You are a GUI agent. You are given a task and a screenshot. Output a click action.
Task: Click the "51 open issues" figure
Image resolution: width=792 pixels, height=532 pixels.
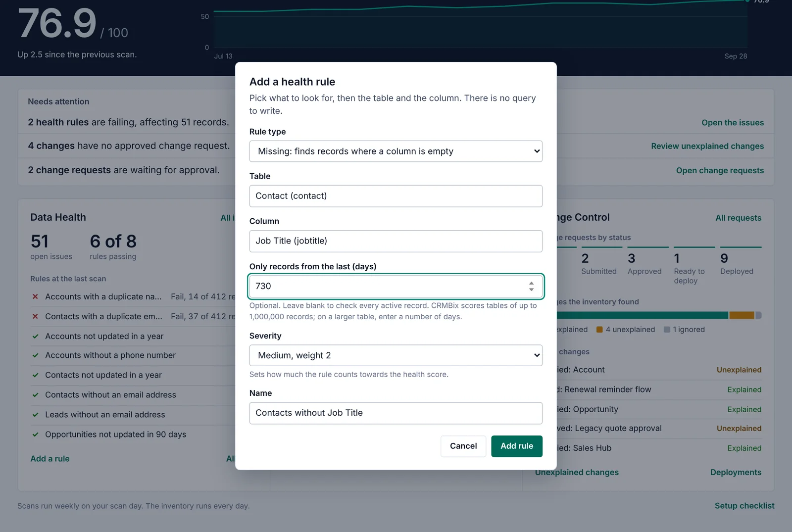[x=51, y=246]
